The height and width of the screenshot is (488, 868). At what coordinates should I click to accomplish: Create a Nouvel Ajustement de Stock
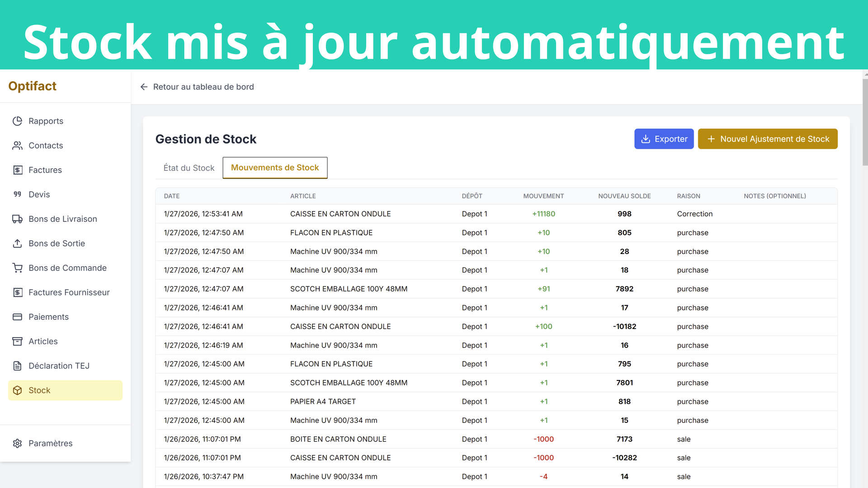(x=767, y=139)
